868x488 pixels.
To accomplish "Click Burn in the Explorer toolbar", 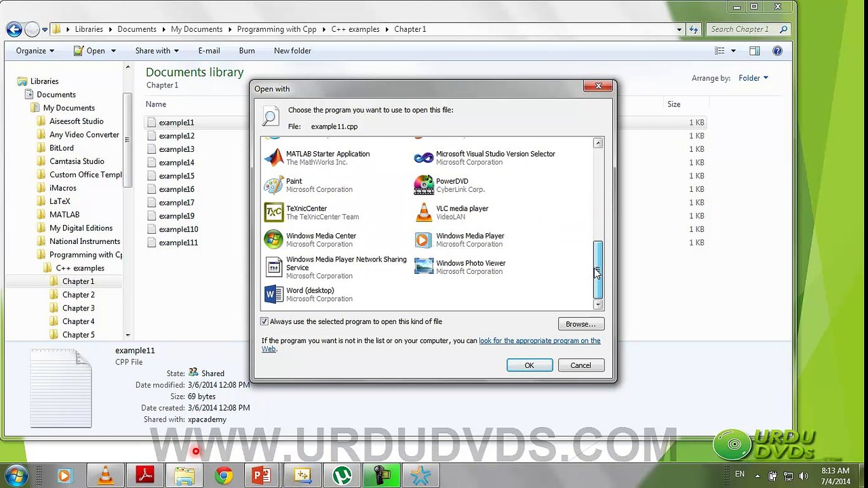I will coord(247,51).
